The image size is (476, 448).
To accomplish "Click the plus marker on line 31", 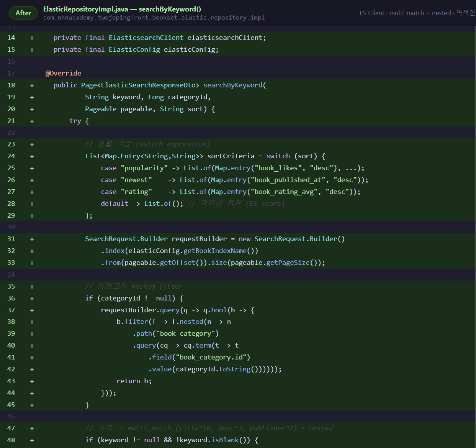I will [x=32, y=239].
